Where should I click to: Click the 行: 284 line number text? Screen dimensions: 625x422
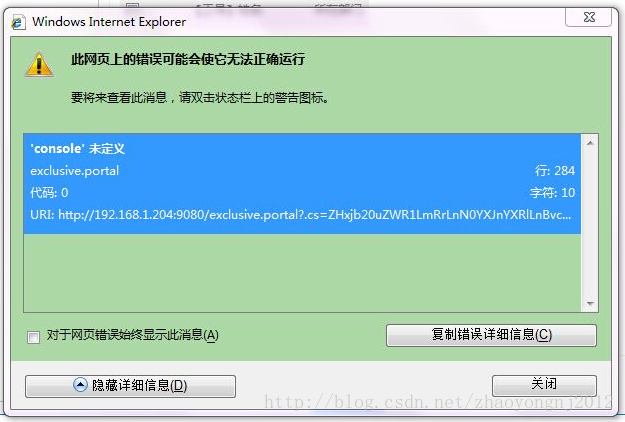[x=555, y=171]
